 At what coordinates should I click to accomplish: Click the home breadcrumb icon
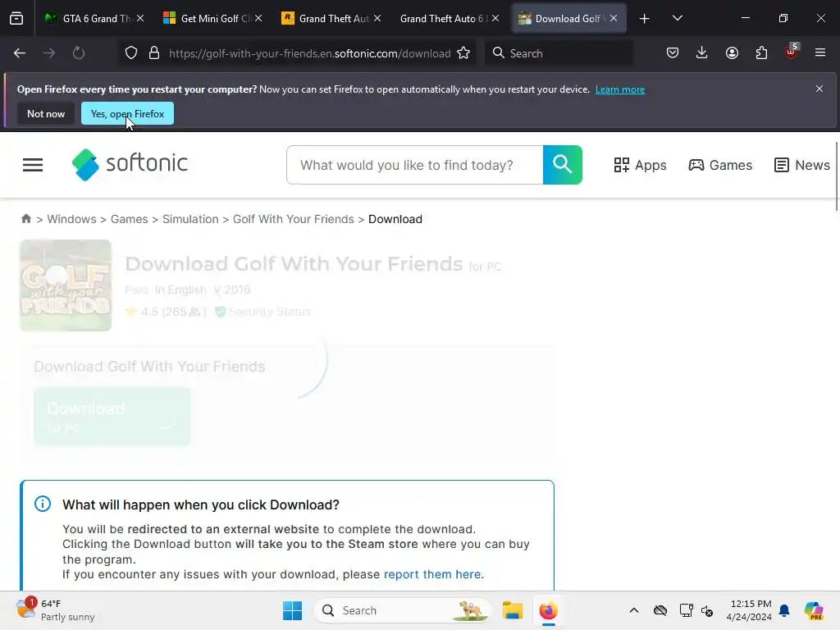pos(25,218)
